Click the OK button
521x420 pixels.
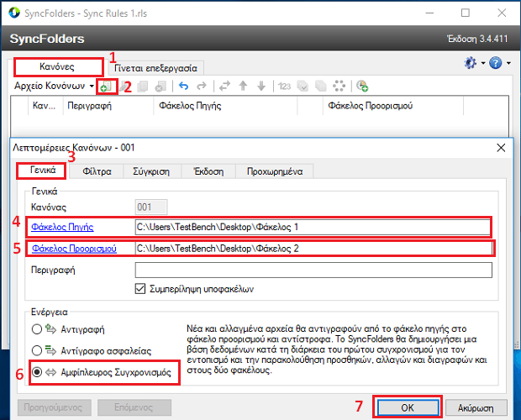click(408, 407)
